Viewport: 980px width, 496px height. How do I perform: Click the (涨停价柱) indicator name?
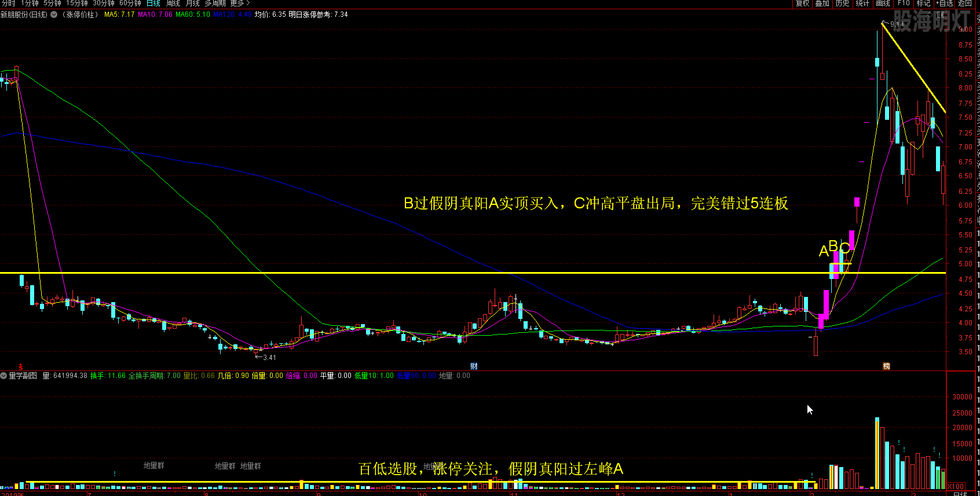coord(81,14)
